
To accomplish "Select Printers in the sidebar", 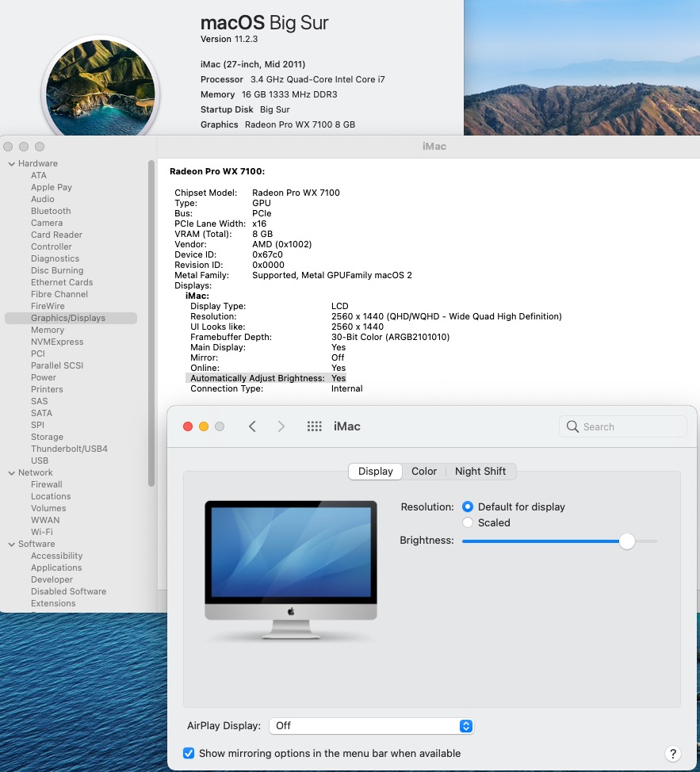I will pos(47,389).
